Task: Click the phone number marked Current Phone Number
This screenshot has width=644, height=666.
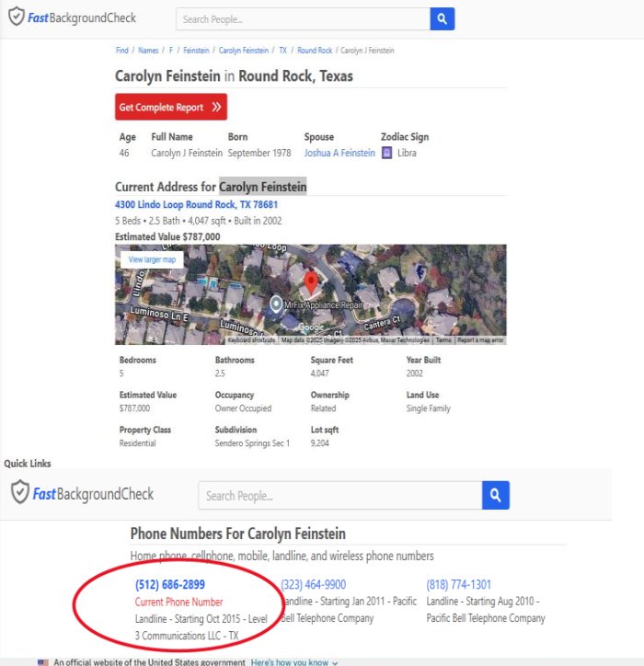Action: 170,584
